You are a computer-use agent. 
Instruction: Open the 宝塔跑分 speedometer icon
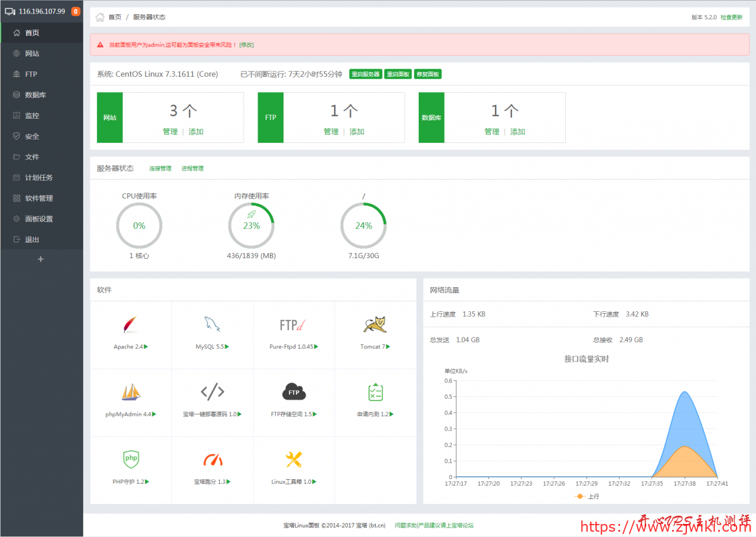212,460
